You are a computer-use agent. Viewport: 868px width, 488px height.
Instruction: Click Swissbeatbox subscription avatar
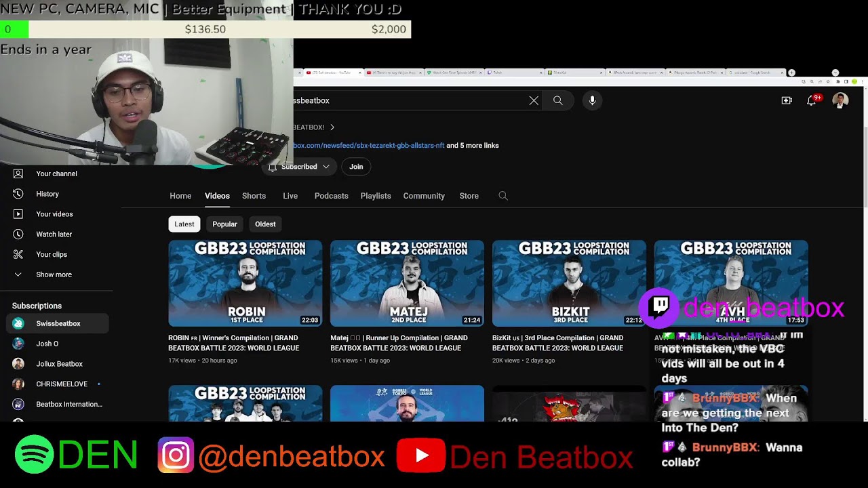point(18,323)
